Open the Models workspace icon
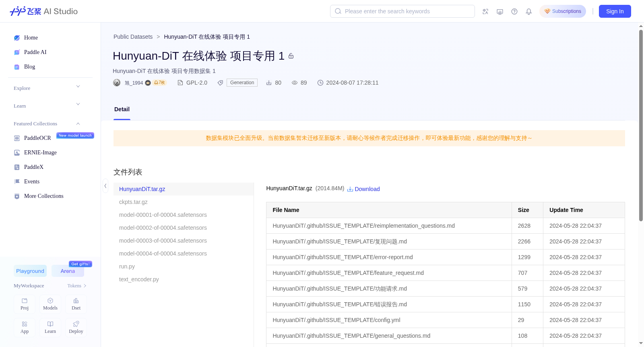This screenshot has width=644, height=347. (50, 301)
